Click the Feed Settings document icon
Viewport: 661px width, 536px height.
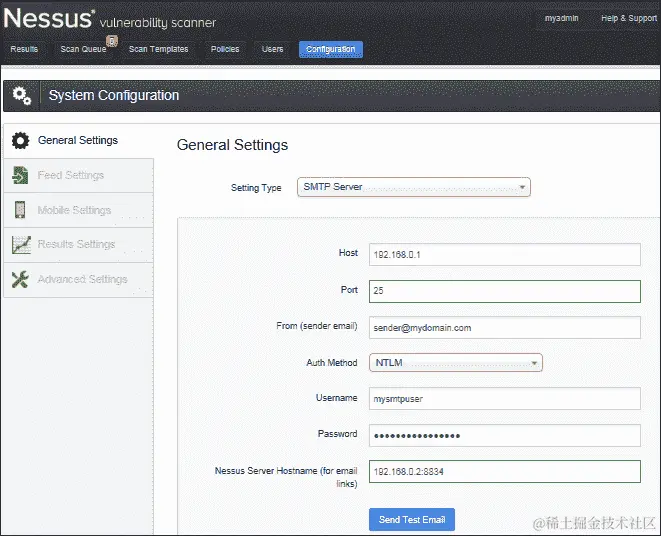coord(20,175)
